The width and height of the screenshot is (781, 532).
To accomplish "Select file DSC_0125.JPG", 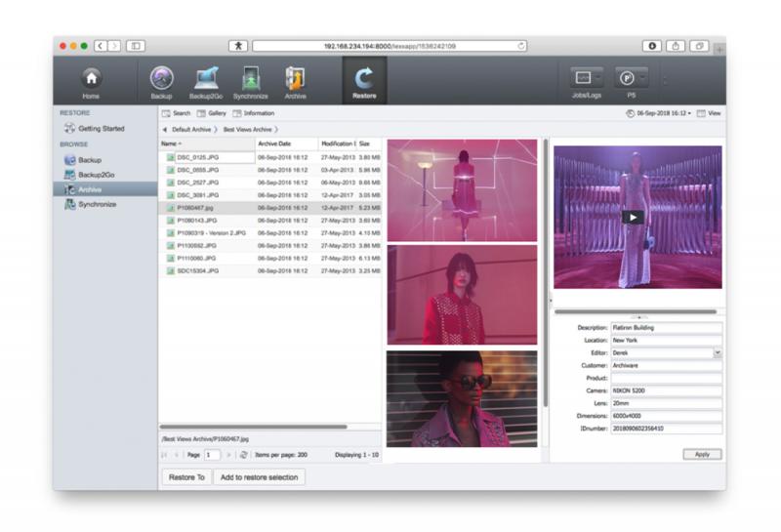I will coord(270,157).
